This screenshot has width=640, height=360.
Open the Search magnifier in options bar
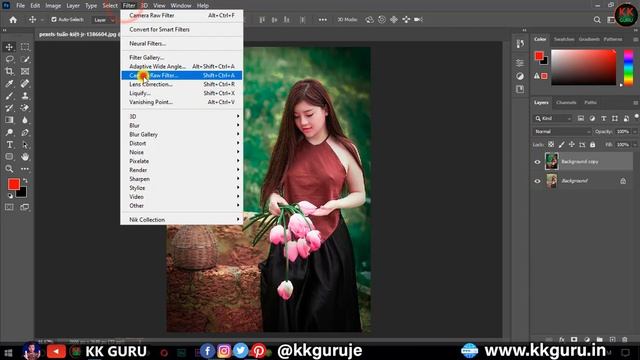coord(597,20)
